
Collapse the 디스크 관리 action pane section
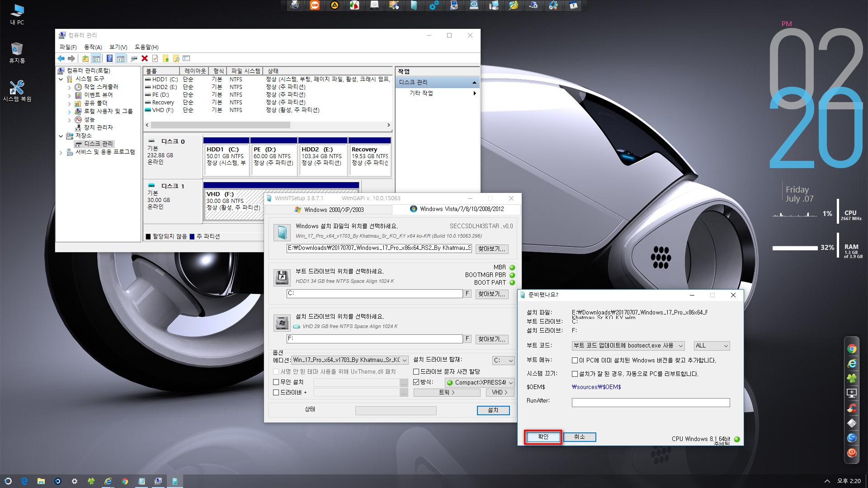tap(474, 82)
